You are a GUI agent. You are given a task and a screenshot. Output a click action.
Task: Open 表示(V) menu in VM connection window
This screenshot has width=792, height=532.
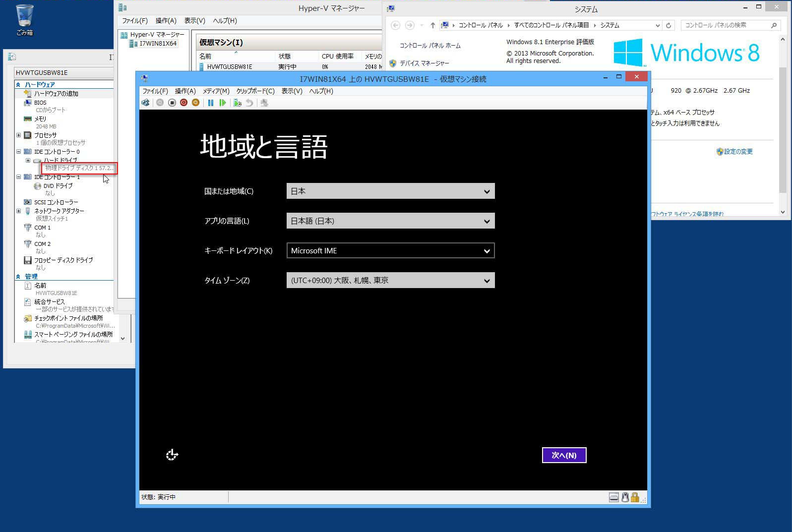click(292, 91)
